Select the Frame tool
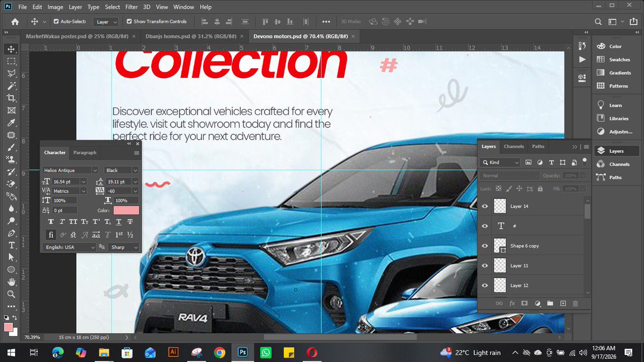The height and width of the screenshot is (362, 644). point(11,110)
